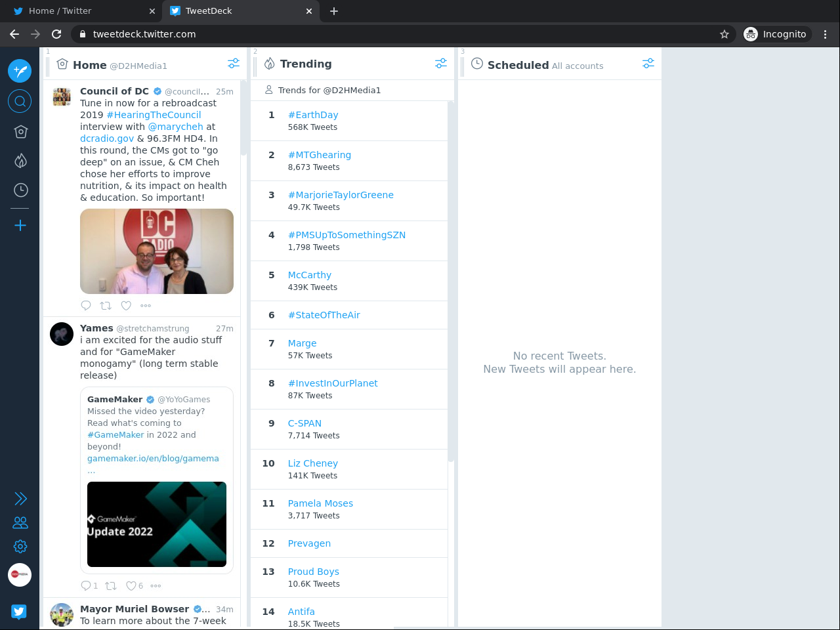
Task: Open the #MarjorieTaylorGreene trend
Action: point(341,195)
